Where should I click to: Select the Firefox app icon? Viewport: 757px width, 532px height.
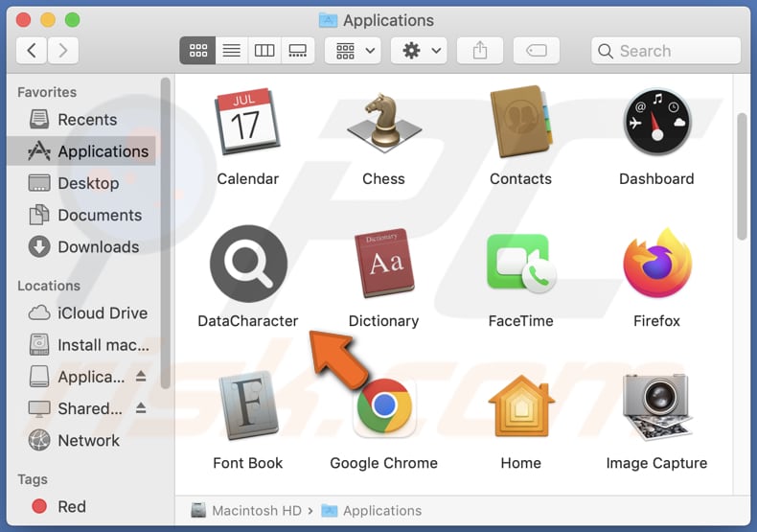656,263
